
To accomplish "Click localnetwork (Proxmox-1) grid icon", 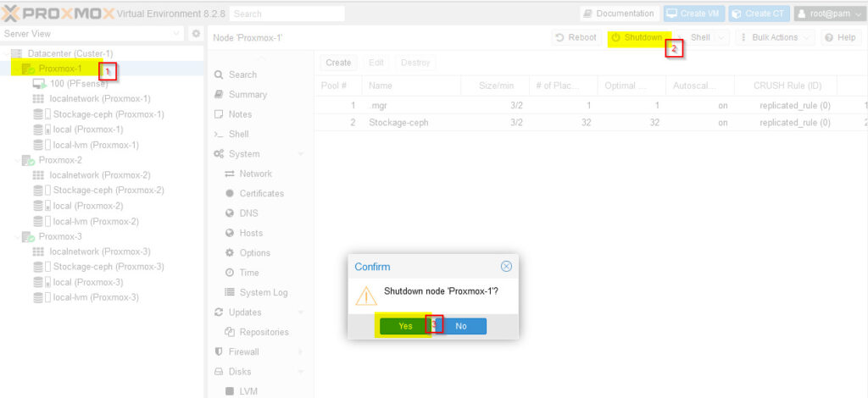I will (38, 99).
